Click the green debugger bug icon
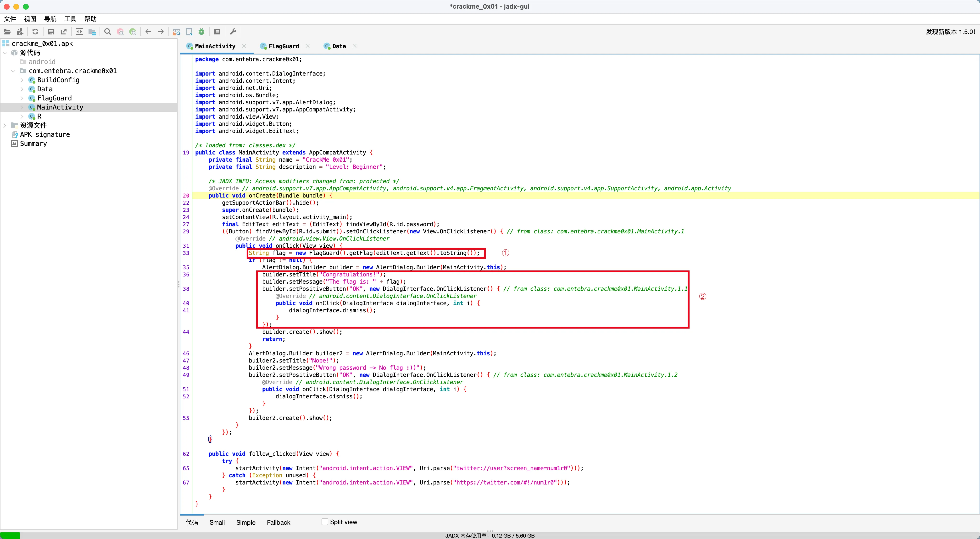 click(202, 32)
